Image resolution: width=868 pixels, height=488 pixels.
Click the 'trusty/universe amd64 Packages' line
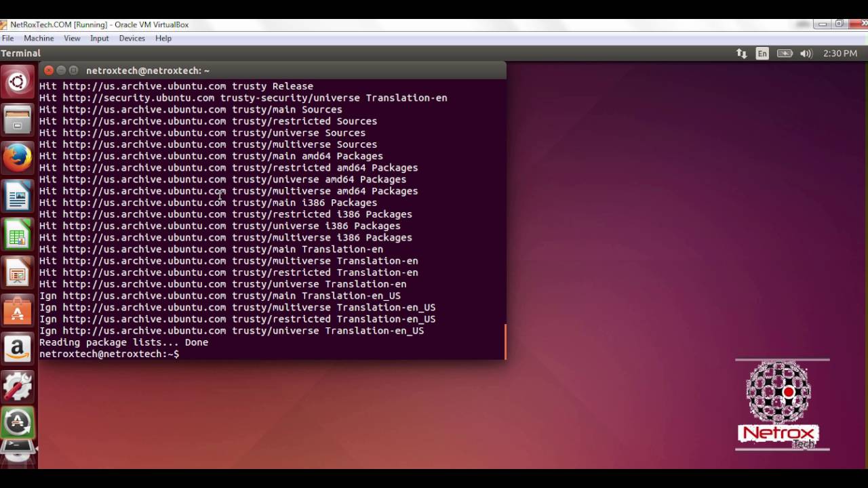point(222,179)
